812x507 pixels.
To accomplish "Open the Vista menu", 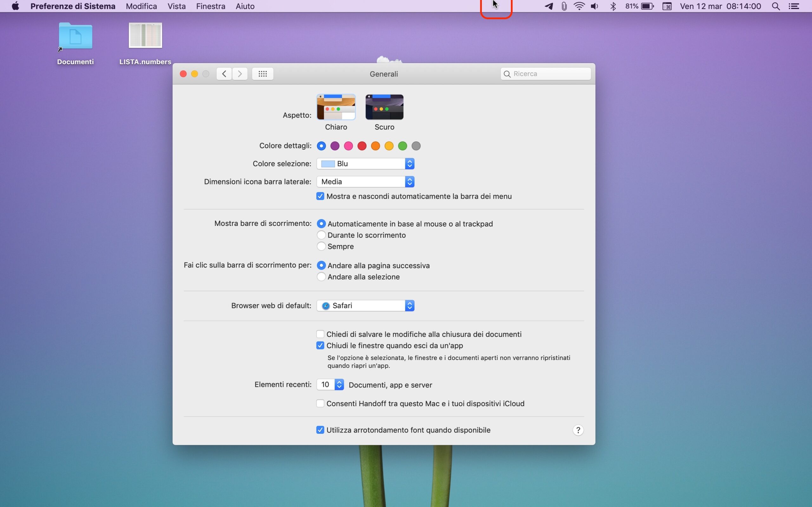I will coord(176,6).
